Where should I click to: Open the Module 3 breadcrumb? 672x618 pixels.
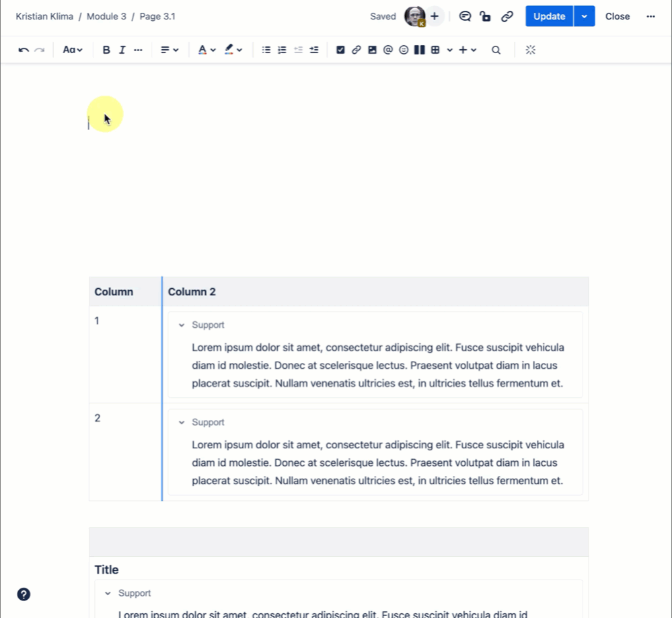pyautogui.click(x=106, y=16)
